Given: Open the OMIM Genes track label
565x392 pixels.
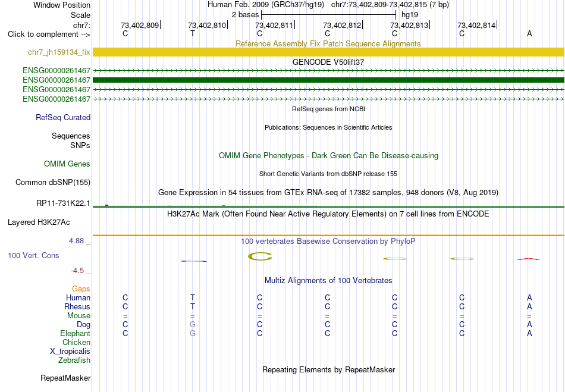Looking at the screenshot, I should (67, 164).
